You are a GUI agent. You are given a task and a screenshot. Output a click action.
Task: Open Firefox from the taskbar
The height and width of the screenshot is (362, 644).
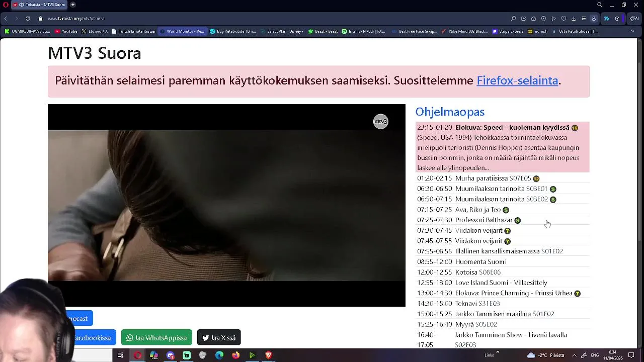point(235,355)
